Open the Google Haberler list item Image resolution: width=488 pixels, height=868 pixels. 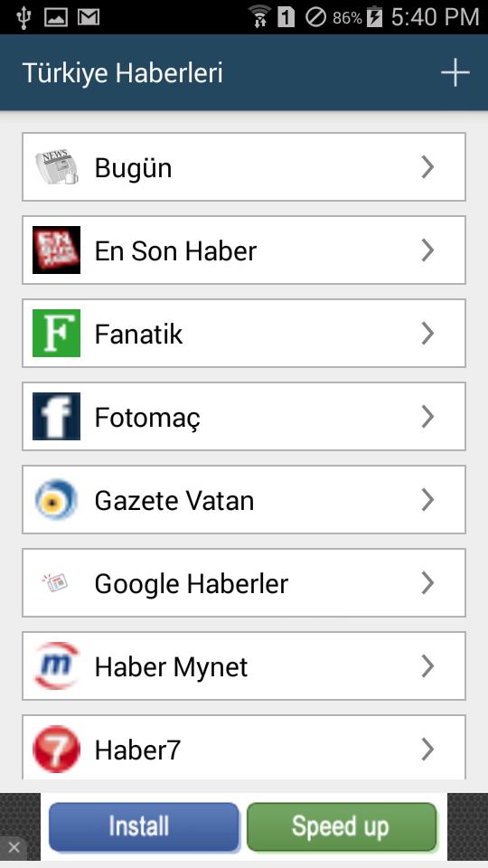coord(244,583)
